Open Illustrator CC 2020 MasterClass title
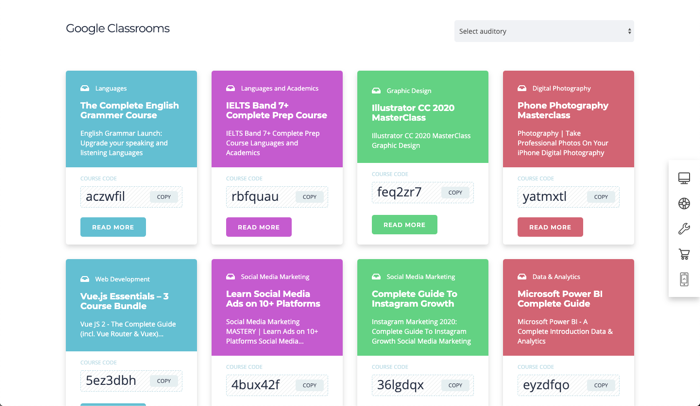The height and width of the screenshot is (406, 700). pyautogui.click(x=413, y=113)
